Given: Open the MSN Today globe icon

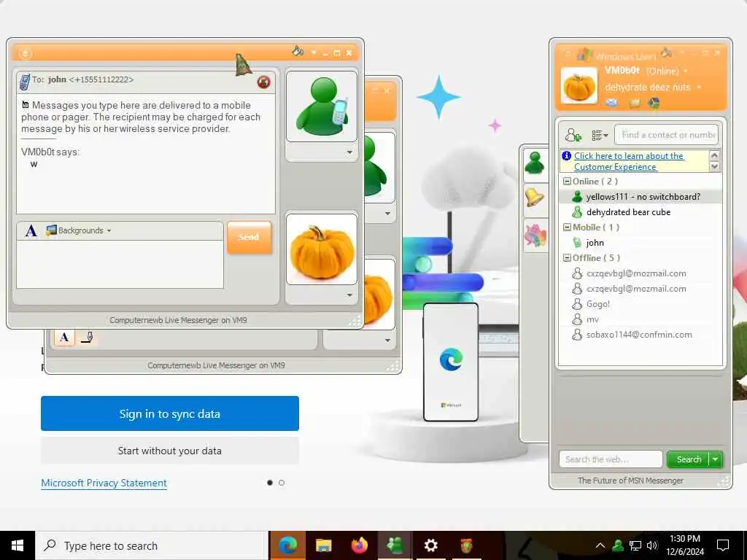Looking at the screenshot, I should [654, 103].
